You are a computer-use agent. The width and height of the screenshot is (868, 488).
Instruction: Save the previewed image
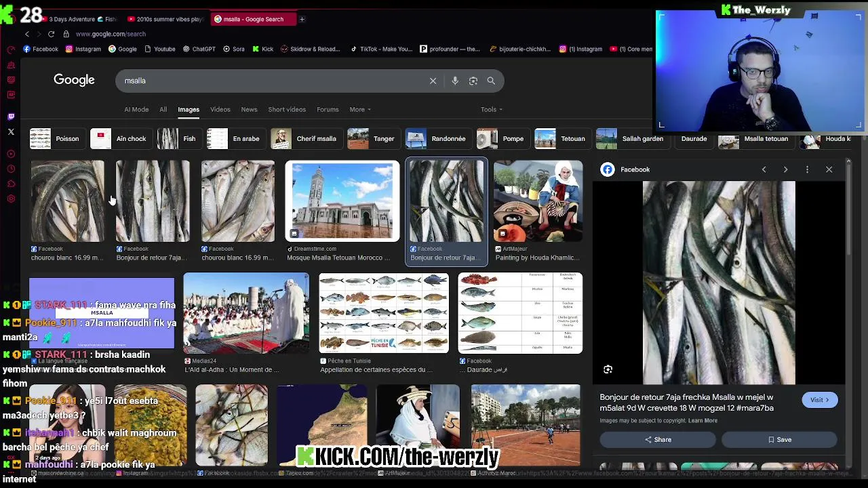(x=779, y=440)
